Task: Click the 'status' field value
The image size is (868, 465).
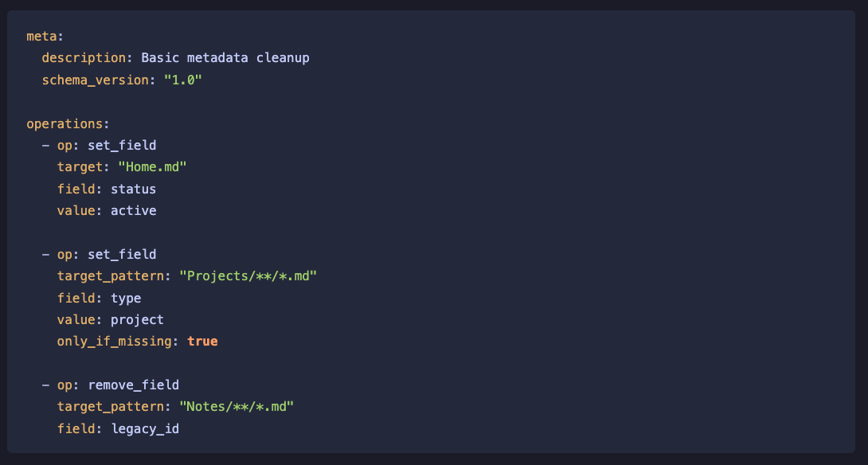Action: point(134,190)
